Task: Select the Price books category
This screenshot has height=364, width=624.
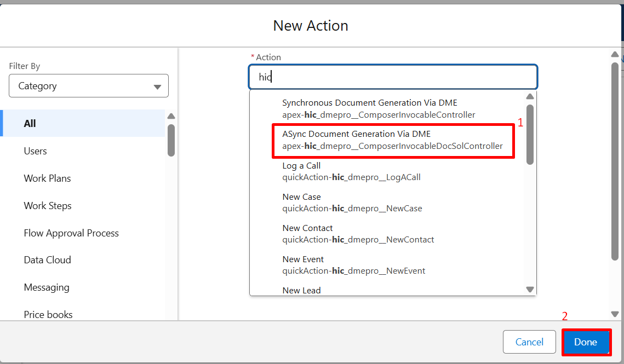Action: coord(83,314)
